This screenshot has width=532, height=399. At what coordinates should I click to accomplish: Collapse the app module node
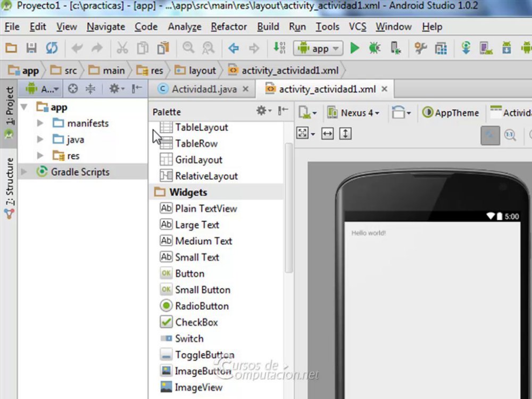[x=24, y=107]
